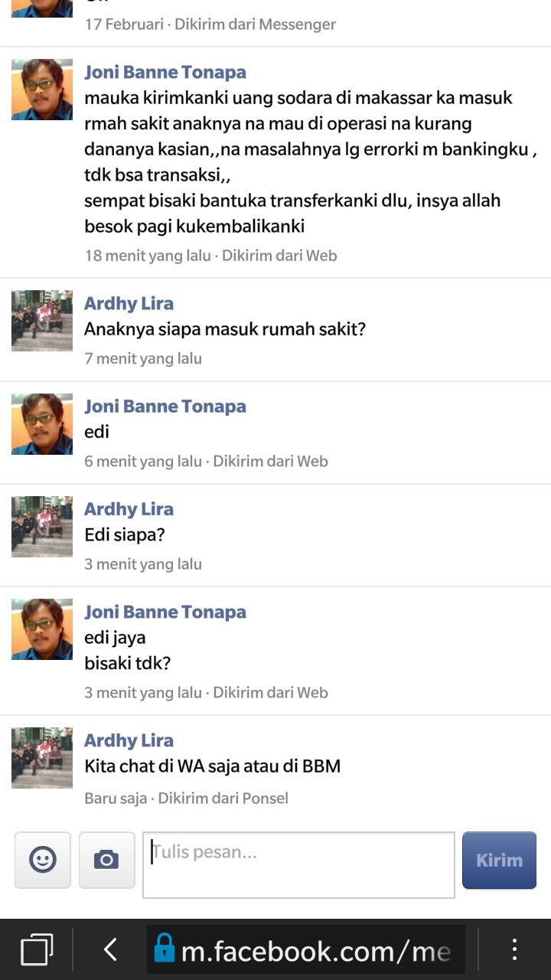This screenshot has height=980, width=551.
Task: Open browser tabs overview icon
Action: click(x=37, y=950)
